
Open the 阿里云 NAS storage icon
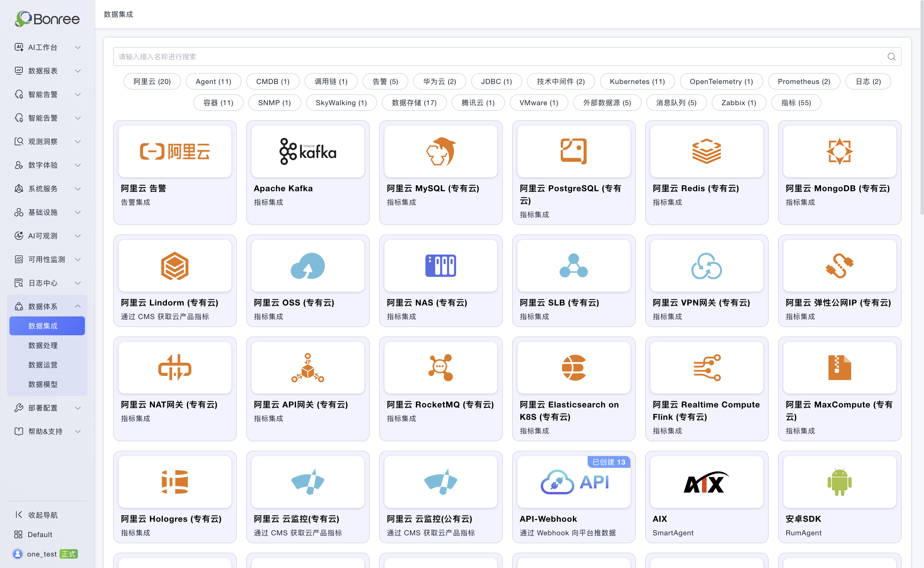click(440, 266)
